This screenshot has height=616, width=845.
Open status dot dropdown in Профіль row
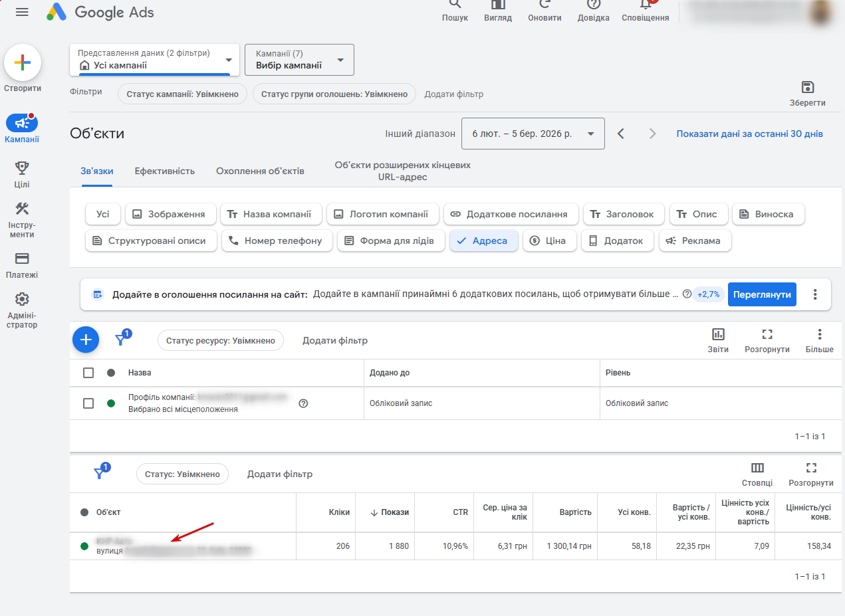point(111,403)
